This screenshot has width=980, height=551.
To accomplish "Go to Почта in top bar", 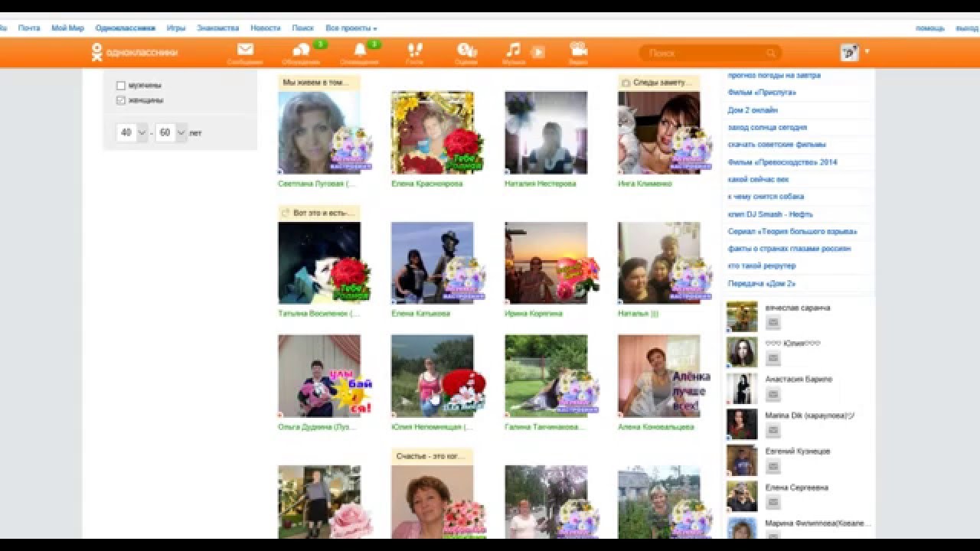I will pos(29,28).
